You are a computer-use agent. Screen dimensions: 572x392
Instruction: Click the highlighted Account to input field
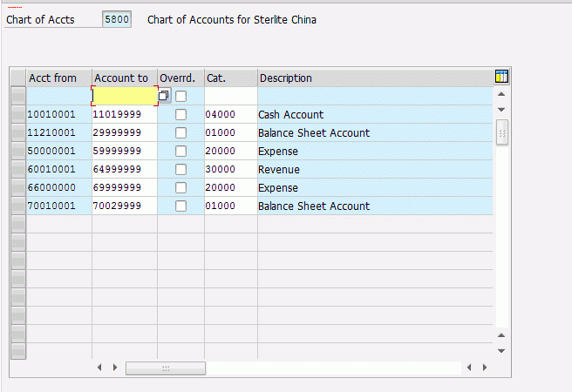pos(125,96)
